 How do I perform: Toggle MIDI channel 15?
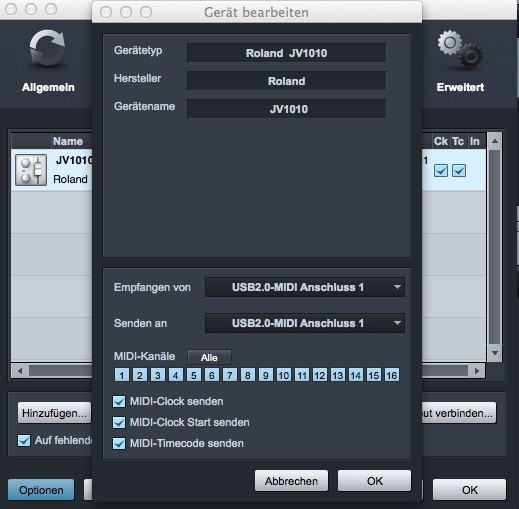(x=374, y=375)
